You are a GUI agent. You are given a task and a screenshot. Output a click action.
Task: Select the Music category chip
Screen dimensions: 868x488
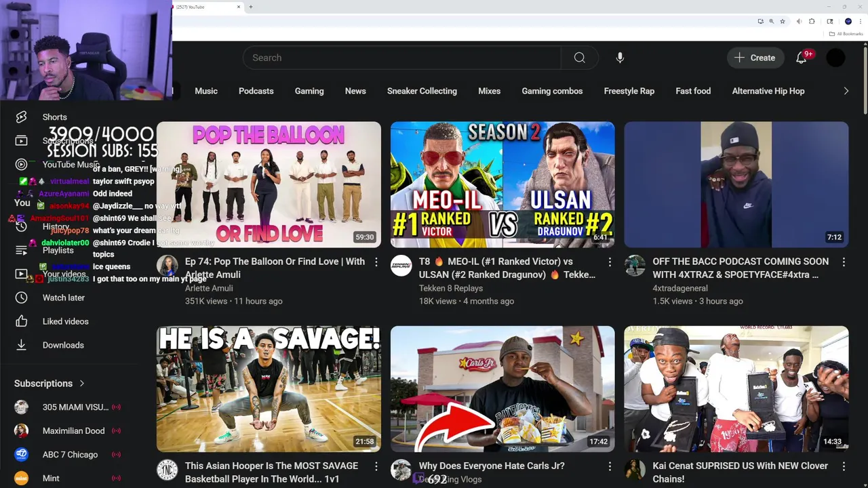pos(206,91)
